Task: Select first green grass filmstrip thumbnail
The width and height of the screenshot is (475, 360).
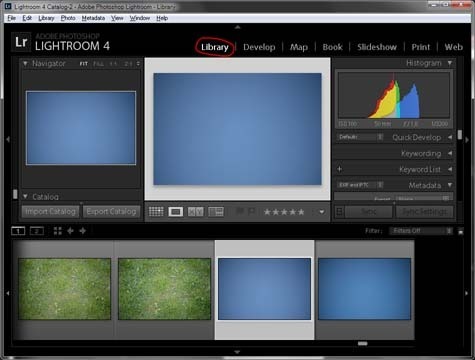Action: [65, 289]
